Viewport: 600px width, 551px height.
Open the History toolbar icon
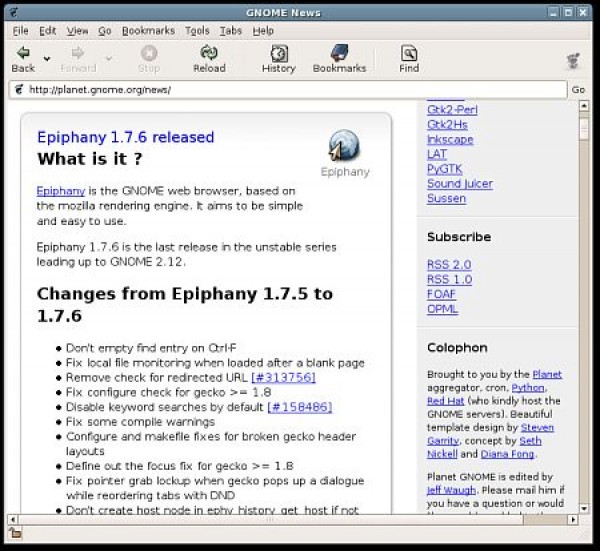pos(278,53)
